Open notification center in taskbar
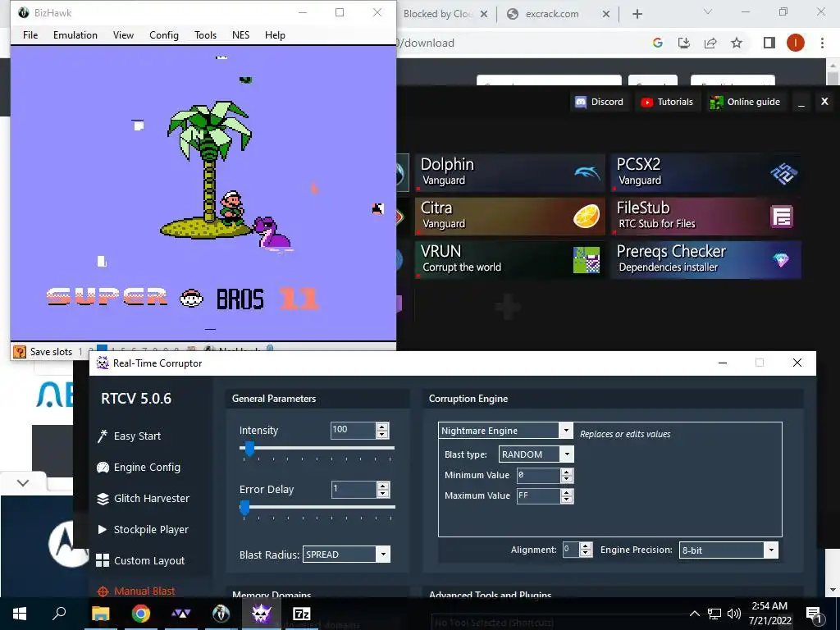Image resolution: width=840 pixels, height=630 pixels. coord(815,614)
